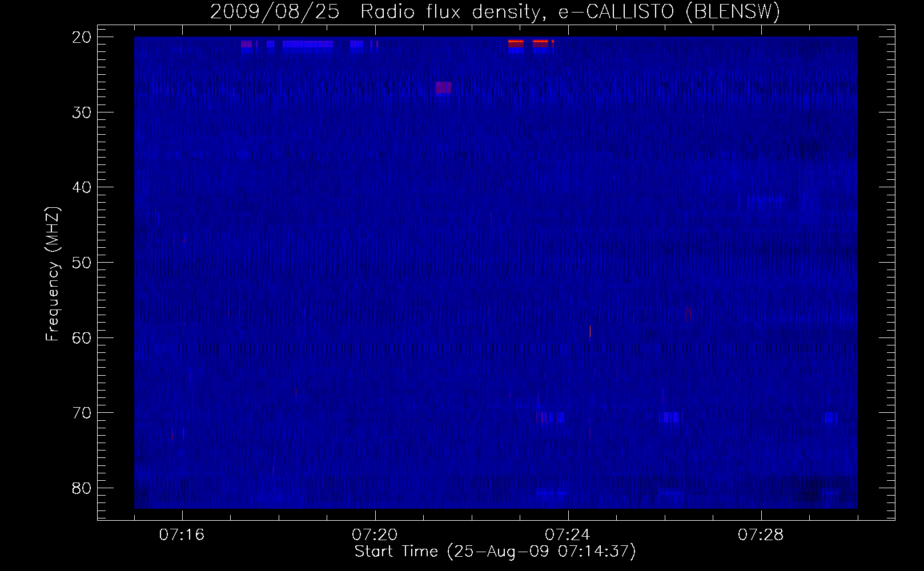Click the 70 frequency tick label
The height and width of the screenshot is (571, 924).
[x=82, y=412]
